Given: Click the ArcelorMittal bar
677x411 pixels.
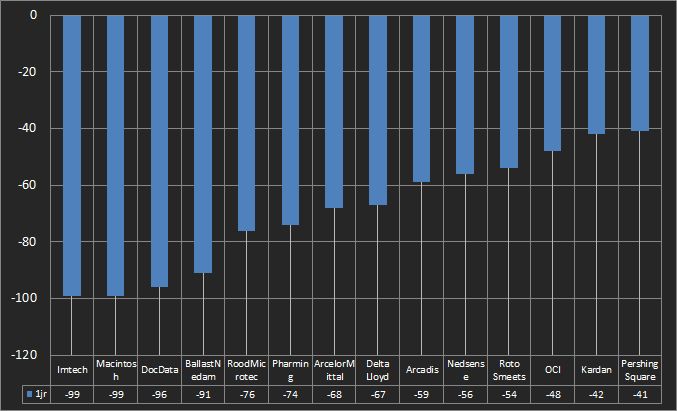Looking at the screenshot, I should [x=334, y=112].
